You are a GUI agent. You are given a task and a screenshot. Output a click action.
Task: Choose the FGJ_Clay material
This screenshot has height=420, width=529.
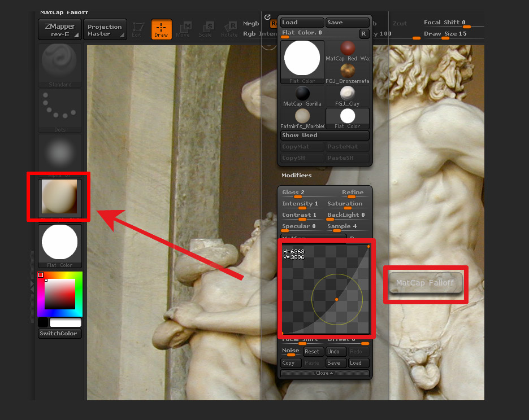[348, 97]
